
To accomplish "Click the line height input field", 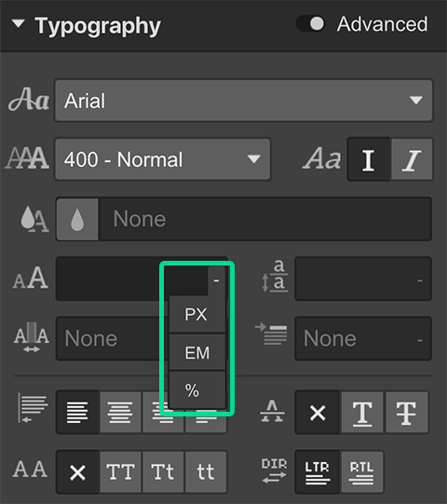I will tap(363, 279).
